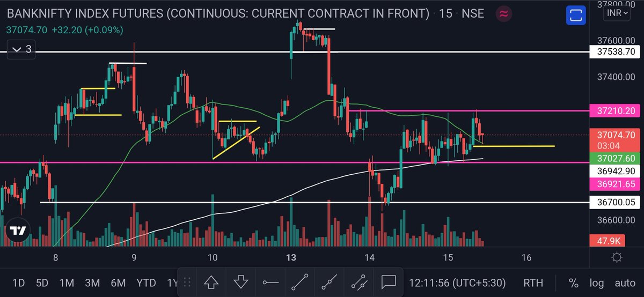Viewport: 644px width, 297px height.
Task: Open the RTH session selector
Action: (533, 283)
